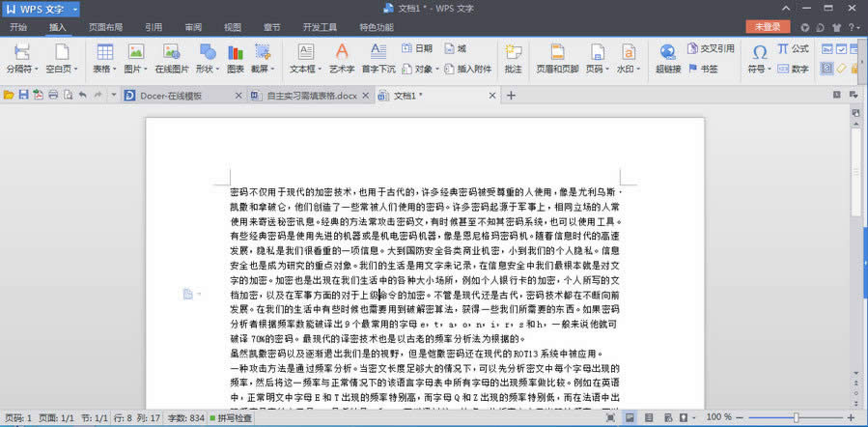Click 交叉引用 cross-reference button
The image size is (868, 427).
[x=712, y=48]
